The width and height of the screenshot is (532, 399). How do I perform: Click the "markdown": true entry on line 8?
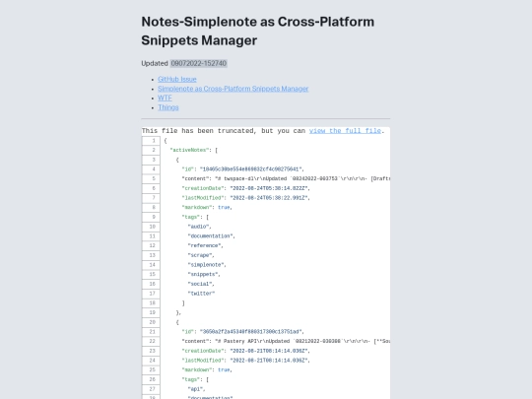(207, 207)
